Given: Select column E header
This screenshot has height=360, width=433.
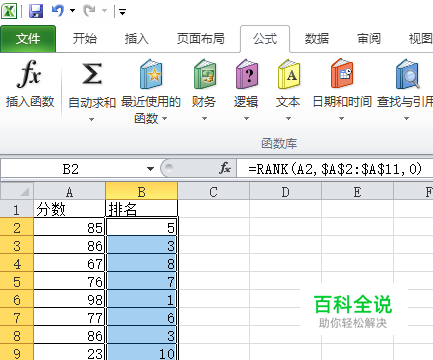Looking at the screenshot, I should pos(357,192).
